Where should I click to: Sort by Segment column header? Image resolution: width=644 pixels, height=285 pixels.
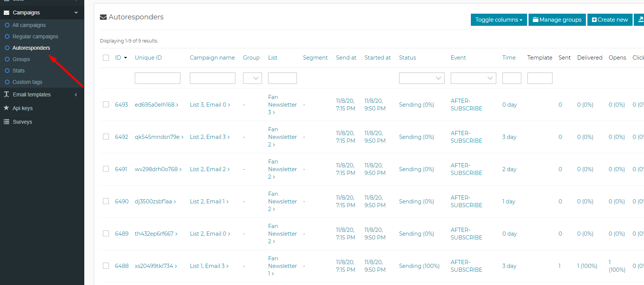[x=315, y=58]
